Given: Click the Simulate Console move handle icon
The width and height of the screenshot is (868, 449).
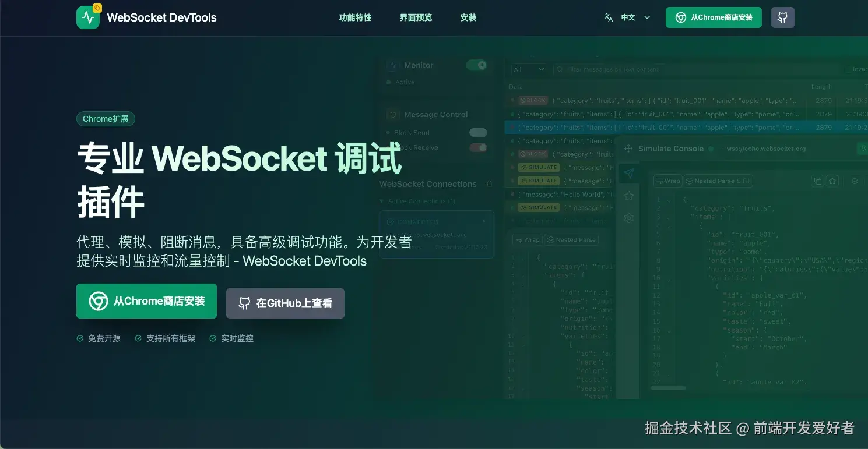Looking at the screenshot, I should pyautogui.click(x=628, y=149).
